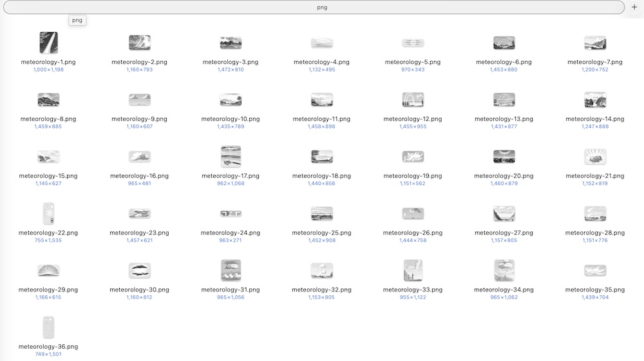Select the vertical meteorology-22.png thumbnail
This screenshot has width=644, height=361.
tap(48, 213)
